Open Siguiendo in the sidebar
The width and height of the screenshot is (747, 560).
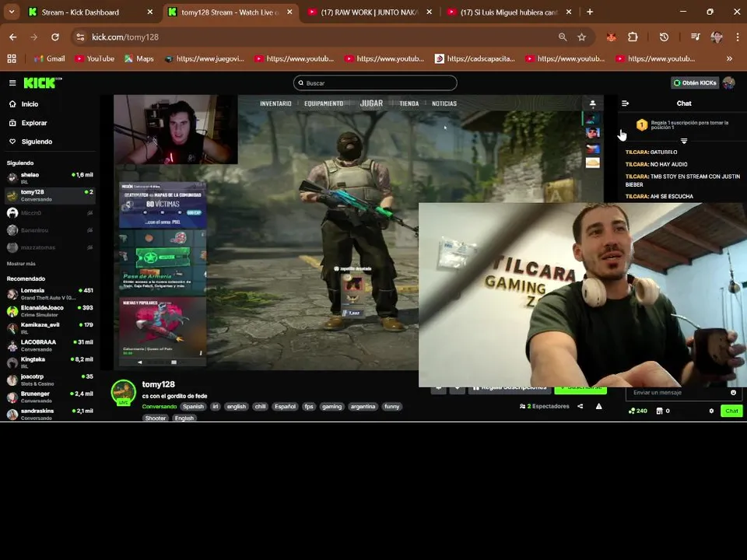click(x=30, y=142)
